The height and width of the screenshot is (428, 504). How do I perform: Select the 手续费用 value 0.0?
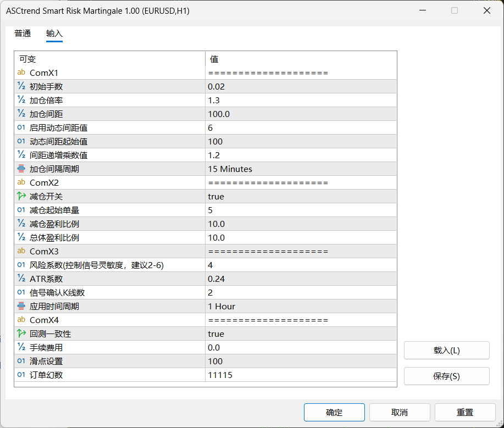click(301, 348)
